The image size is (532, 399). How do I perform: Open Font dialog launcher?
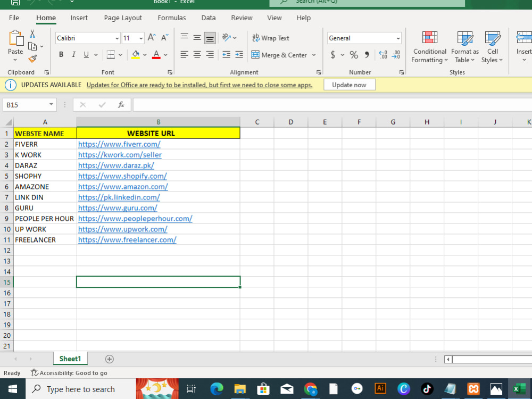point(170,72)
